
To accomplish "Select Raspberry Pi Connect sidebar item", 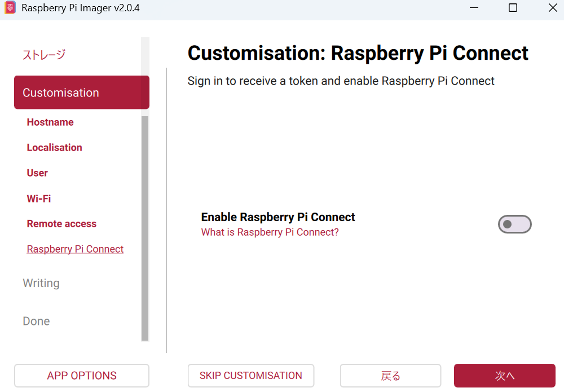I will pyautogui.click(x=75, y=249).
